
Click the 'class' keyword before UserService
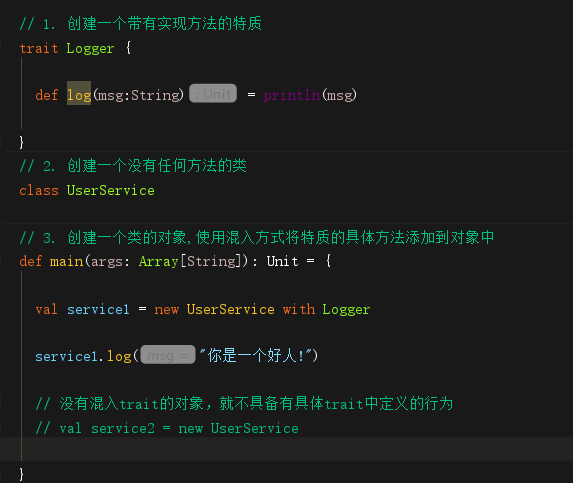(39, 190)
